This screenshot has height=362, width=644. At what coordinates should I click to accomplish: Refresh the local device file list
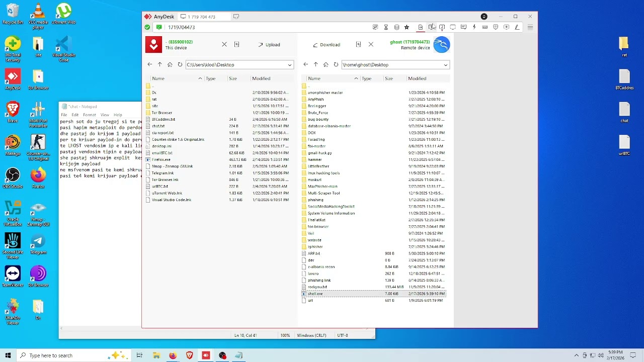(180, 64)
